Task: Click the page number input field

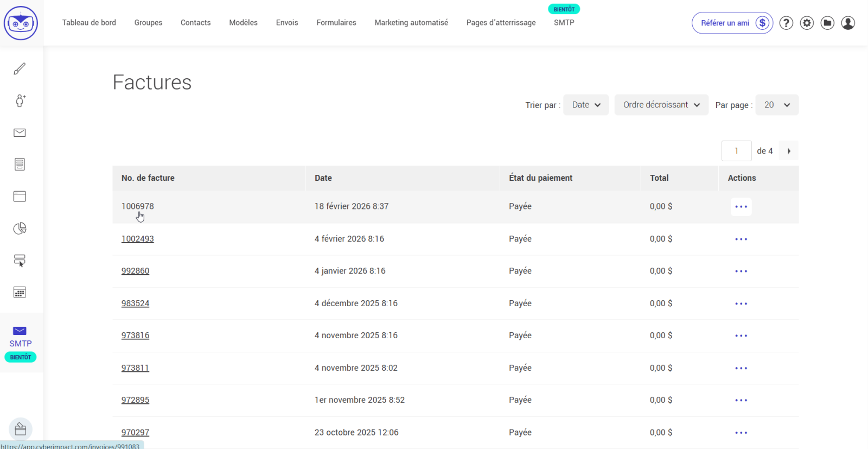Action: click(736, 151)
